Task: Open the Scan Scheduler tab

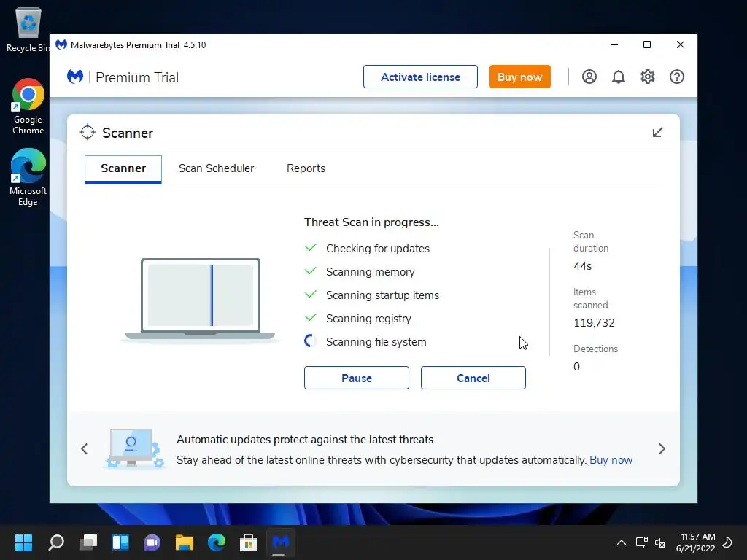Action: tap(216, 168)
